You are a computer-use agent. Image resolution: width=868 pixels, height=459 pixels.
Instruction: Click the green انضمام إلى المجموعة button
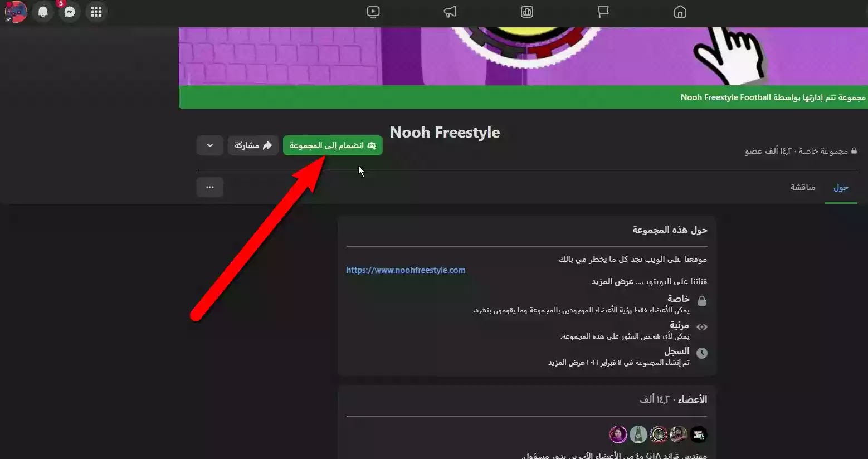coord(333,145)
